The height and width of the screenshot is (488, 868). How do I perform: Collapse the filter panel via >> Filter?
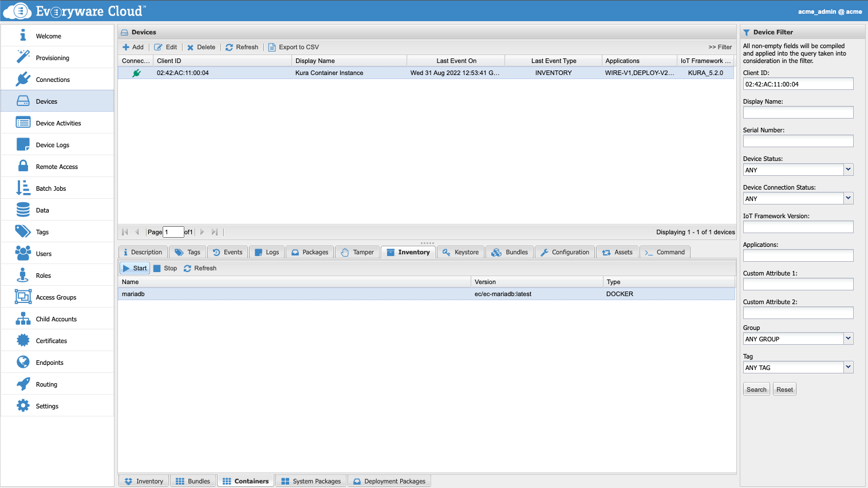(720, 47)
